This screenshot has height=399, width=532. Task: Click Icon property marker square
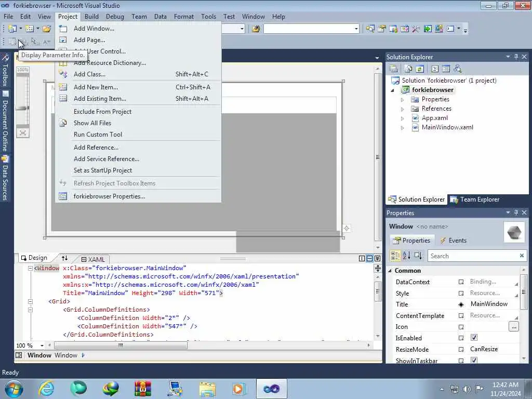coord(461,327)
